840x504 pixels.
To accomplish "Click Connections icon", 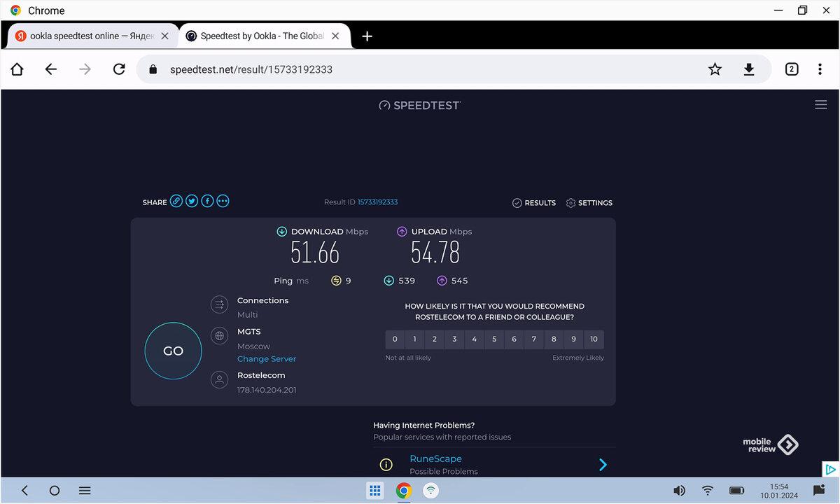I will (x=219, y=304).
